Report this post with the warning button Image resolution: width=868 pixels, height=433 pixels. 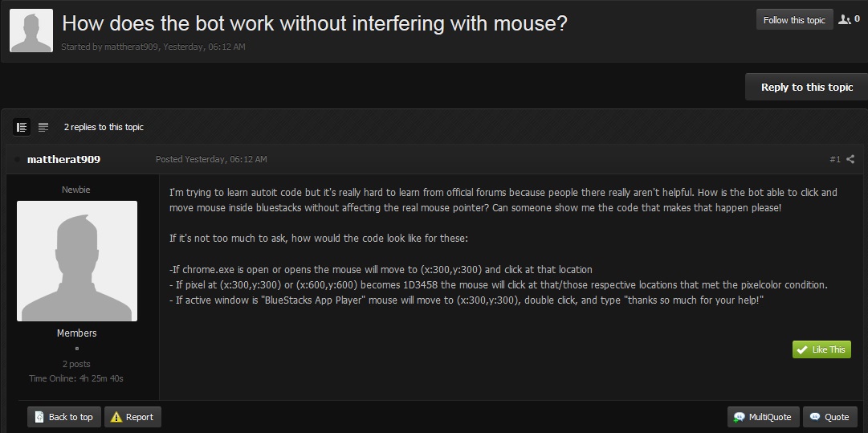coord(132,417)
